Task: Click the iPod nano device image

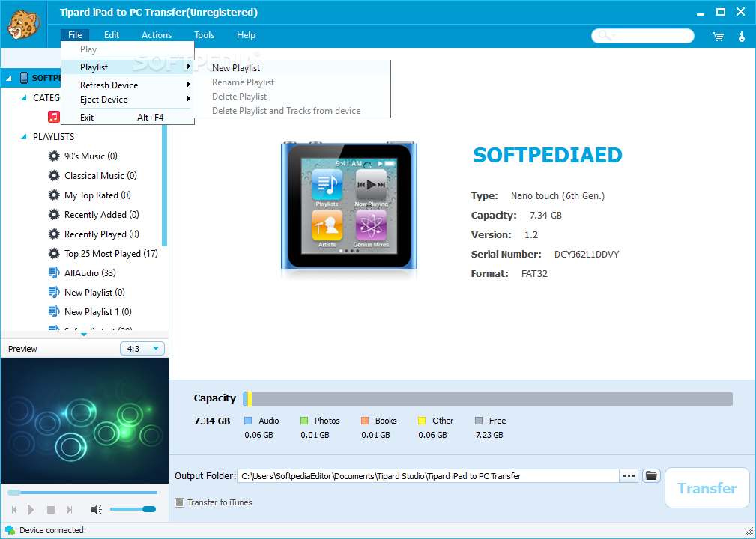Action: 349,204
